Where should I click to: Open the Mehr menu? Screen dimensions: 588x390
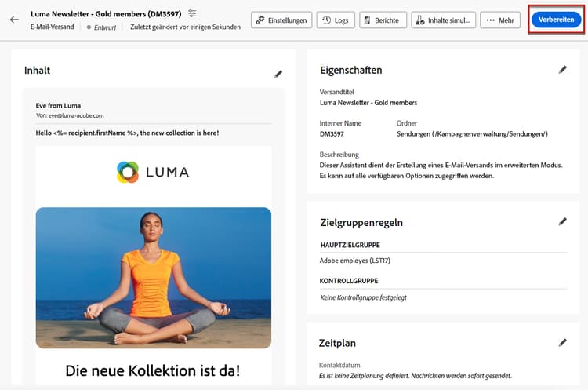click(500, 20)
